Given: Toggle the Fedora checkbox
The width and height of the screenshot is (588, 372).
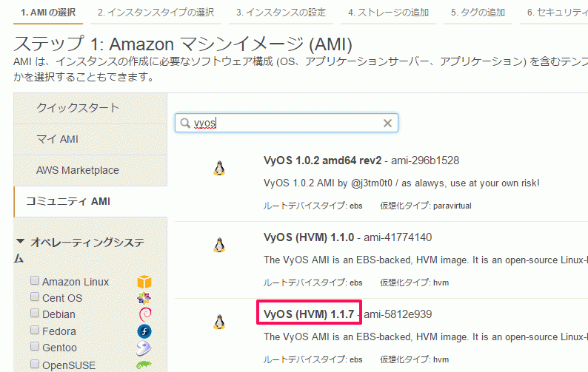Looking at the screenshot, I should pyautogui.click(x=35, y=330).
